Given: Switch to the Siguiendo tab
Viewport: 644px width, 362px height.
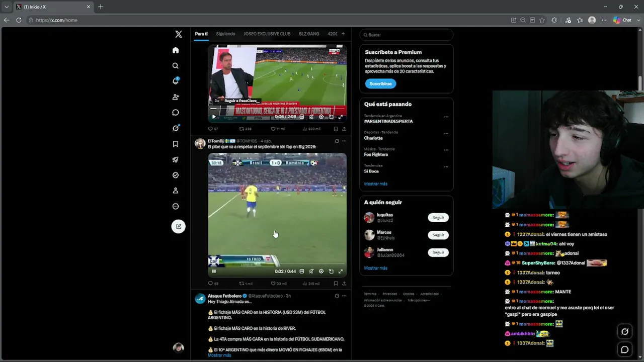Looking at the screenshot, I should [225, 34].
